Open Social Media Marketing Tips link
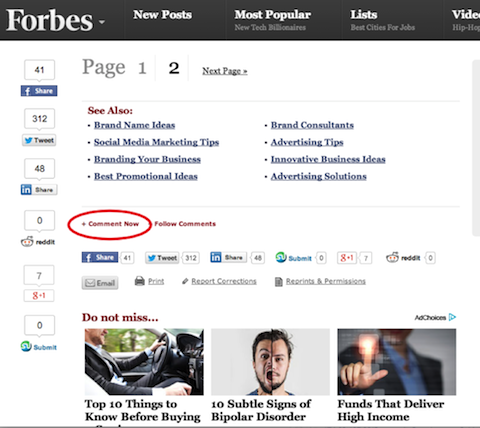This screenshot has height=428, width=480. (156, 142)
